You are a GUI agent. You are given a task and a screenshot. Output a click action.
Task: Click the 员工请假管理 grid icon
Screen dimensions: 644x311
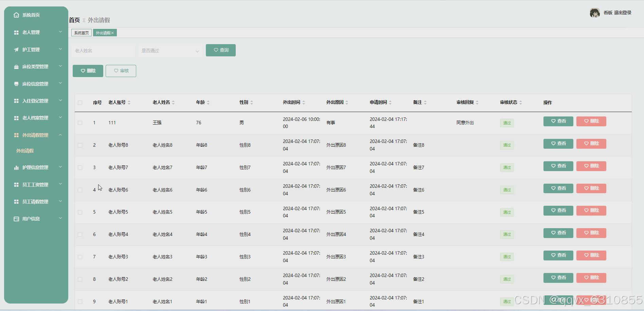coord(16,202)
